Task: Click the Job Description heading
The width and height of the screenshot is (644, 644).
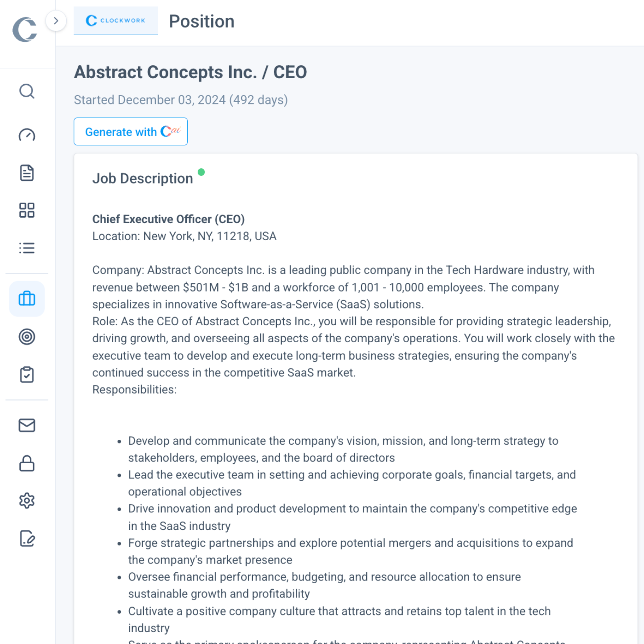Action: click(143, 178)
